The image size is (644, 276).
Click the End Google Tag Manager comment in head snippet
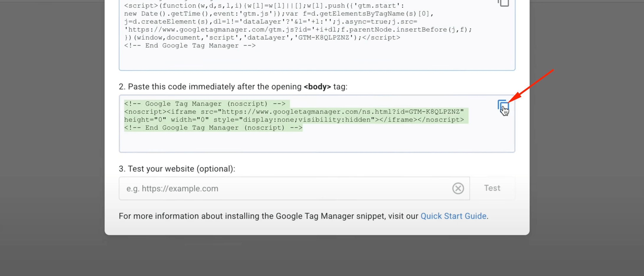(190, 46)
